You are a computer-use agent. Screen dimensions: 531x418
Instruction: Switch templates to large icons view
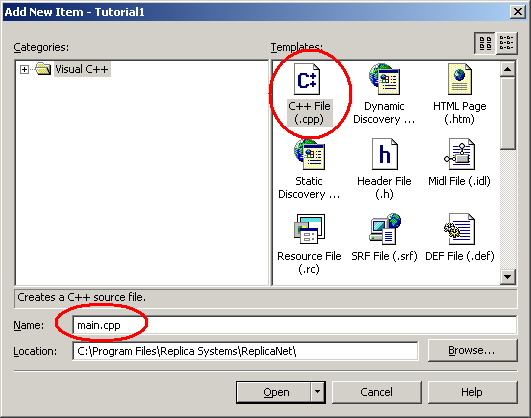point(485,43)
